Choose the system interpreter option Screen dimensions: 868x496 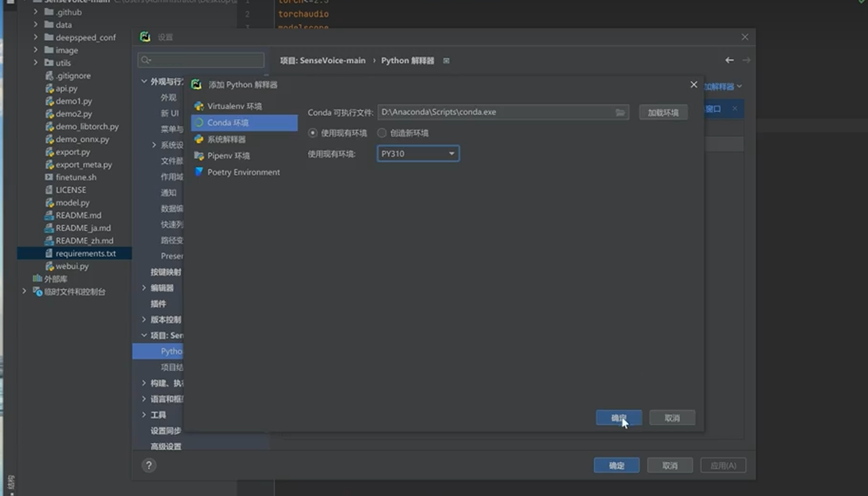pos(226,139)
